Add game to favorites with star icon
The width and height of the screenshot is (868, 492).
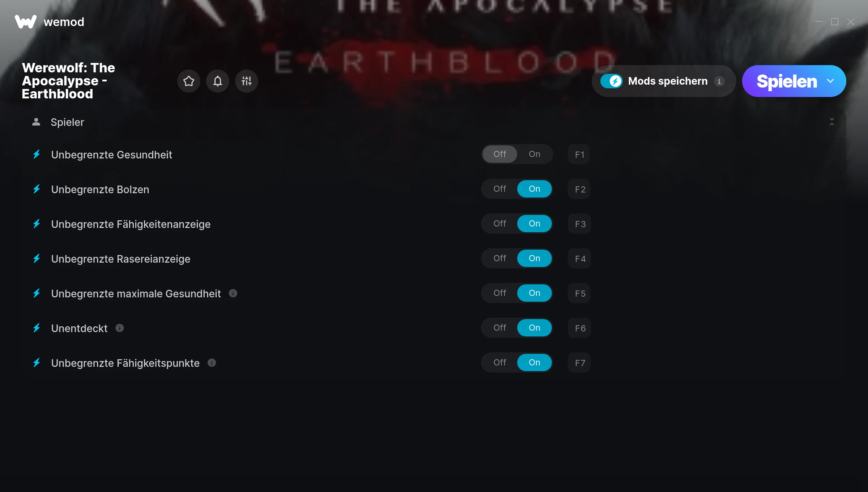[189, 81]
